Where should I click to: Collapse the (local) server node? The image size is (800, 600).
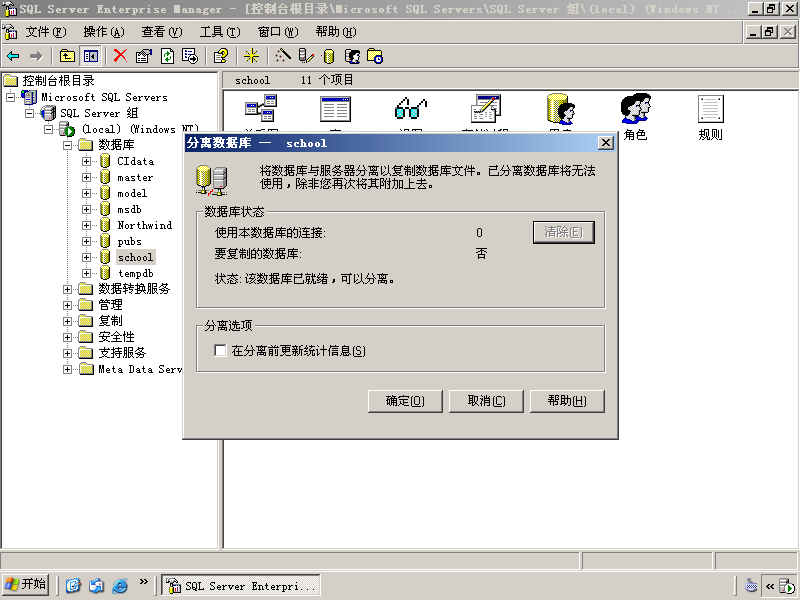click(x=48, y=129)
